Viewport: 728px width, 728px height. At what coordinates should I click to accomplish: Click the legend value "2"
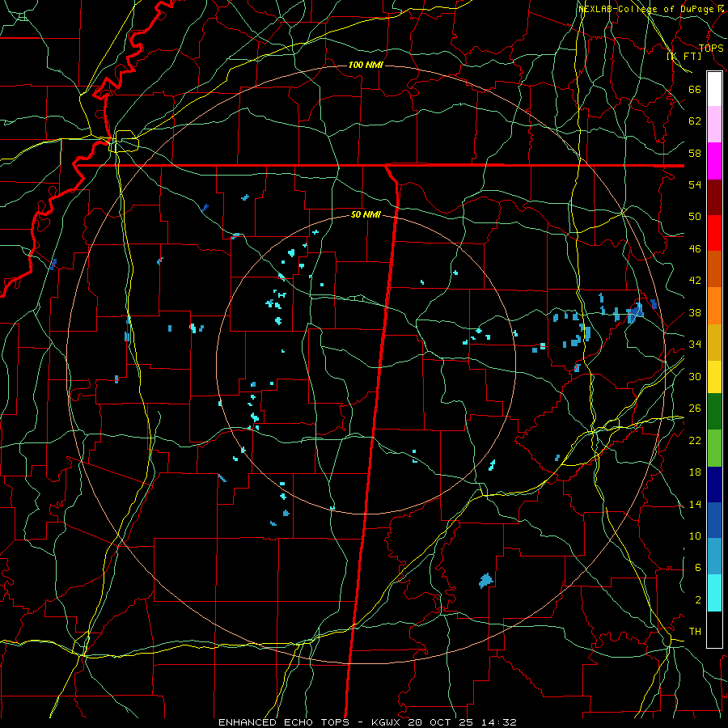pyautogui.click(x=697, y=600)
